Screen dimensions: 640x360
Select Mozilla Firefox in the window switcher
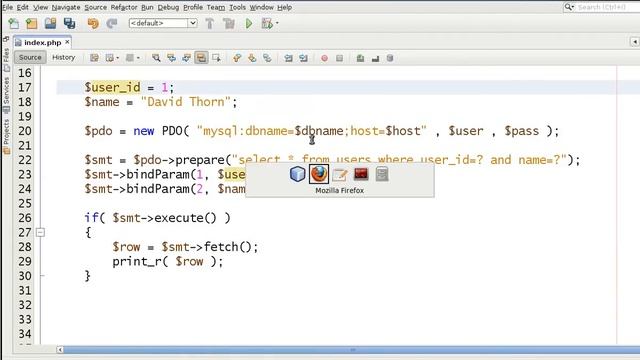319,174
